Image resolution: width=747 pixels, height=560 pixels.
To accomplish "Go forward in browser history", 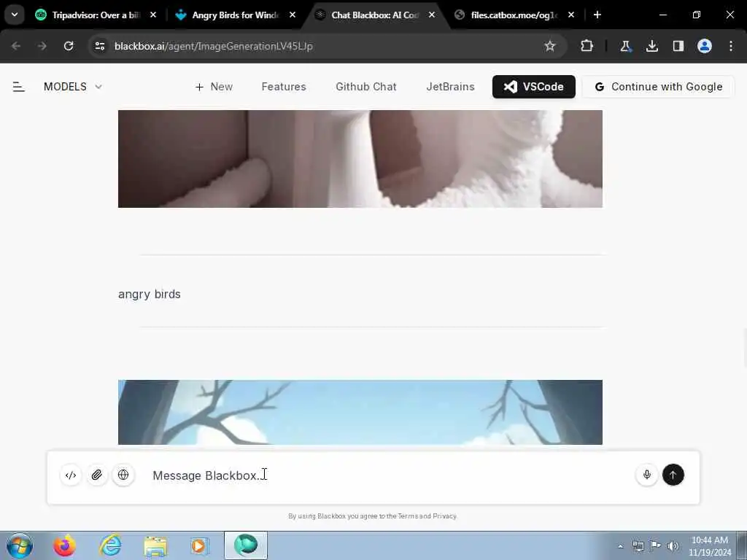I will tap(42, 46).
